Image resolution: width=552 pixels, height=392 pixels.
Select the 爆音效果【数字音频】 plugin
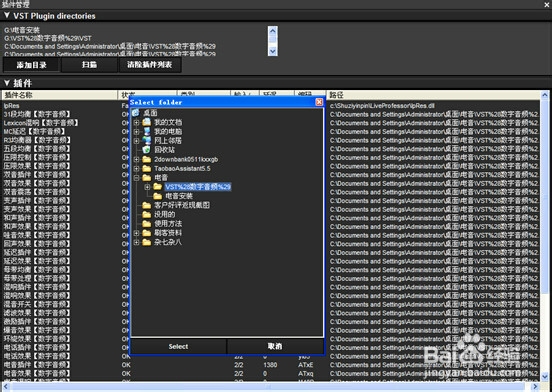(x=37, y=330)
